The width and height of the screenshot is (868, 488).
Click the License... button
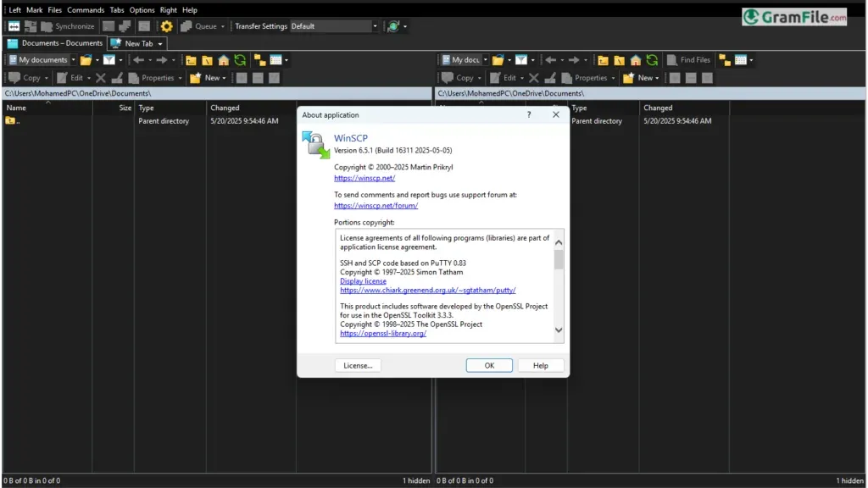(358, 366)
